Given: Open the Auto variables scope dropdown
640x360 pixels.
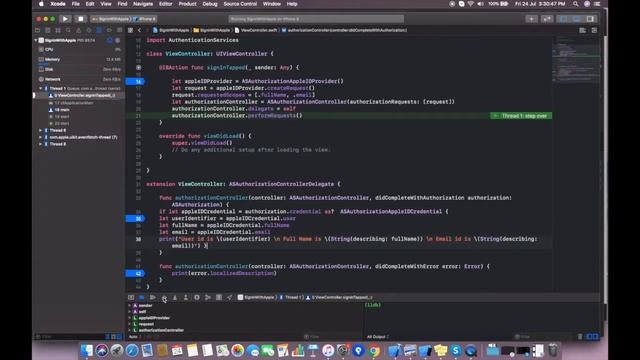Looking at the screenshot, I should pyautogui.click(x=135, y=337).
